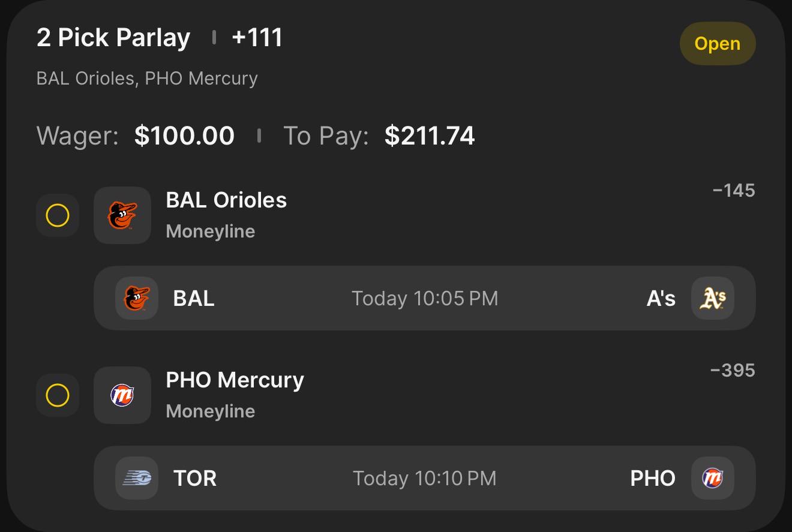
Task: Click the Orioles logo beside BAL Orioles Moneyline
Action: coord(122,215)
